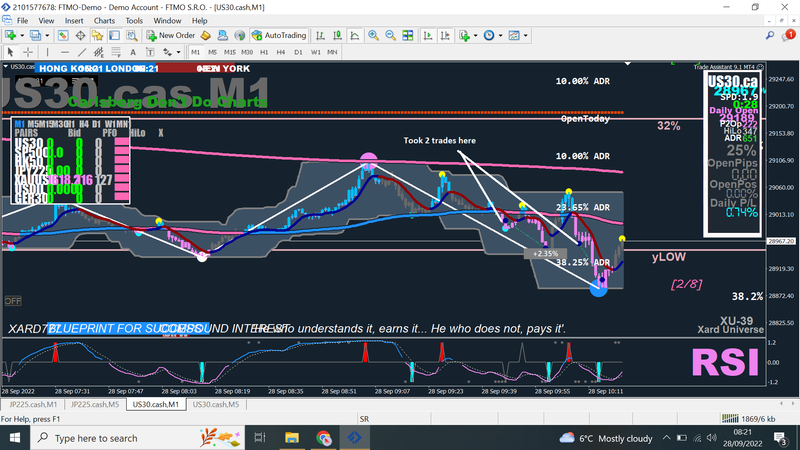Open the Strategy Tester icon

(x=132, y=35)
